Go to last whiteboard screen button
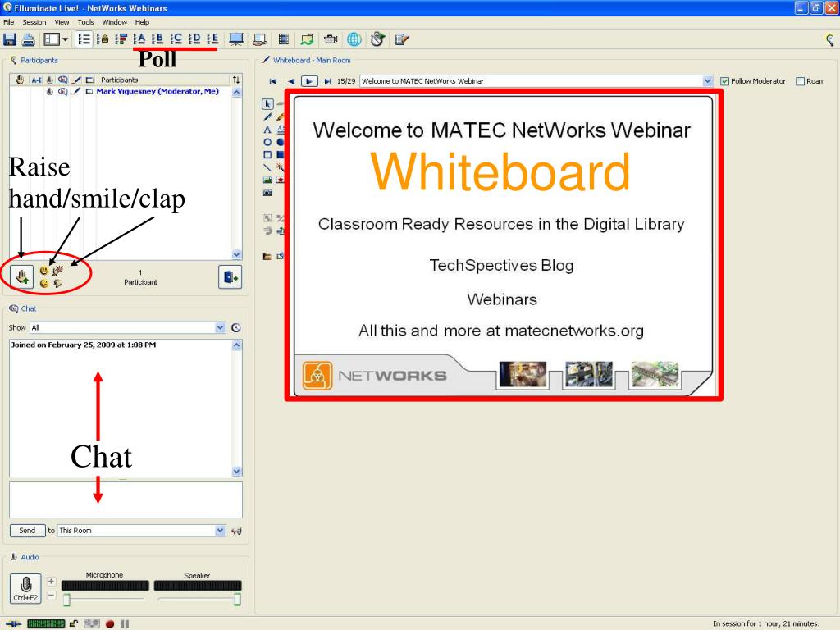840x630 pixels. [x=328, y=81]
